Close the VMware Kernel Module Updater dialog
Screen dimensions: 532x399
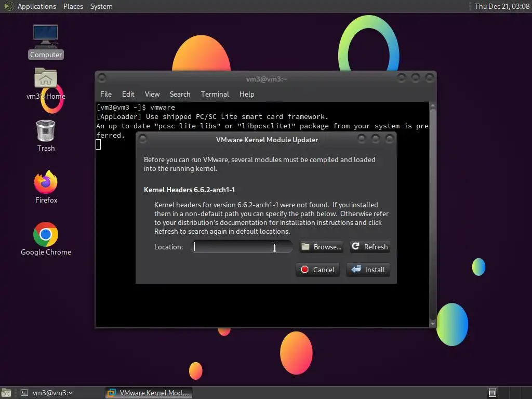tap(390, 138)
